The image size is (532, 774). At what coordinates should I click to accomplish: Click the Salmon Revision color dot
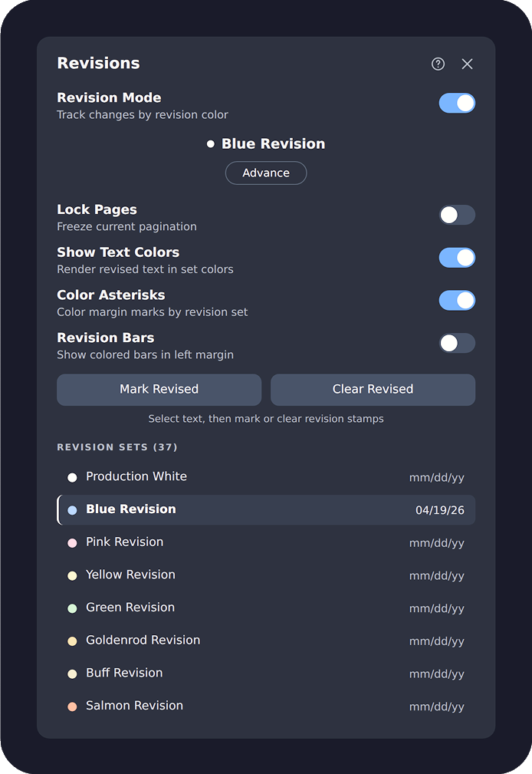(72, 706)
